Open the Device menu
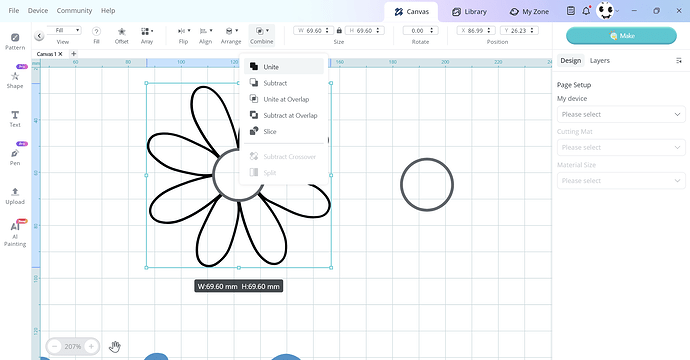The height and width of the screenshot is (360, 690). click(38, 11)
